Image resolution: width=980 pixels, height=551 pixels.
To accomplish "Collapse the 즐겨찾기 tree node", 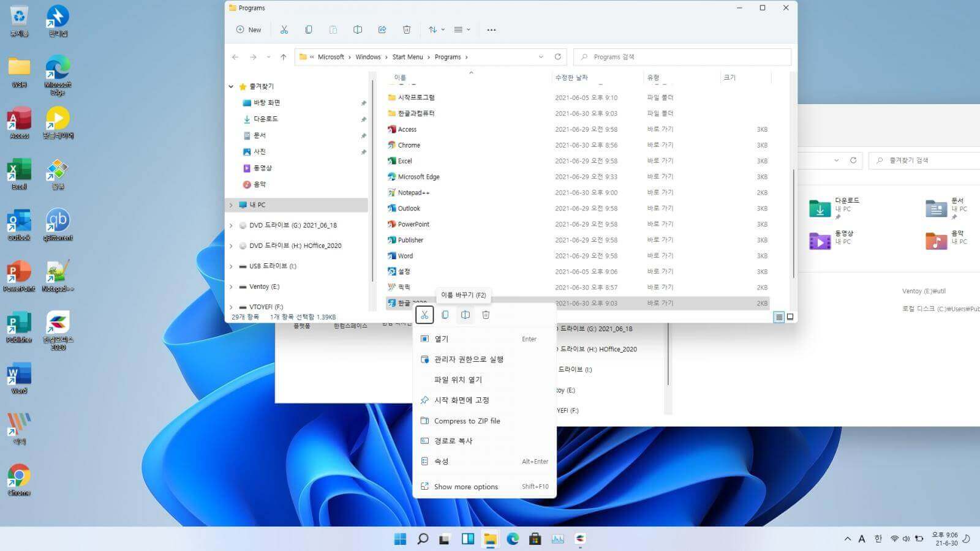I will [231, 86].
